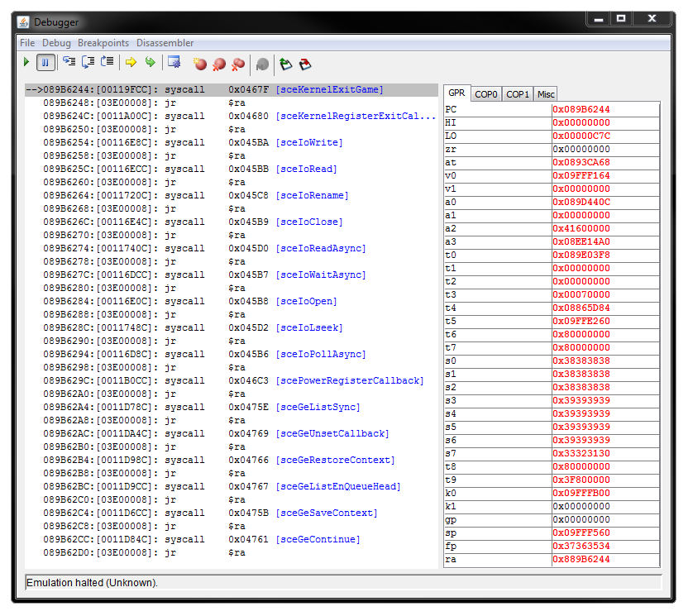
Task: Select the sceKernelExitGame syscall line
Action: coord(232,89)
